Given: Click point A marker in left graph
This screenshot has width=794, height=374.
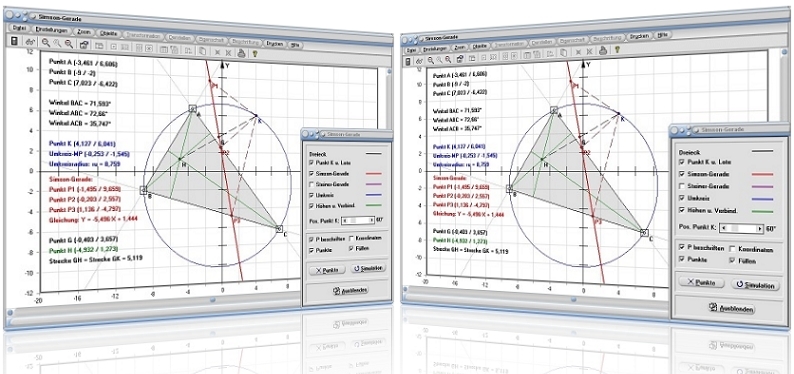Looking at the screenshot, I should [x=192, y=108].
